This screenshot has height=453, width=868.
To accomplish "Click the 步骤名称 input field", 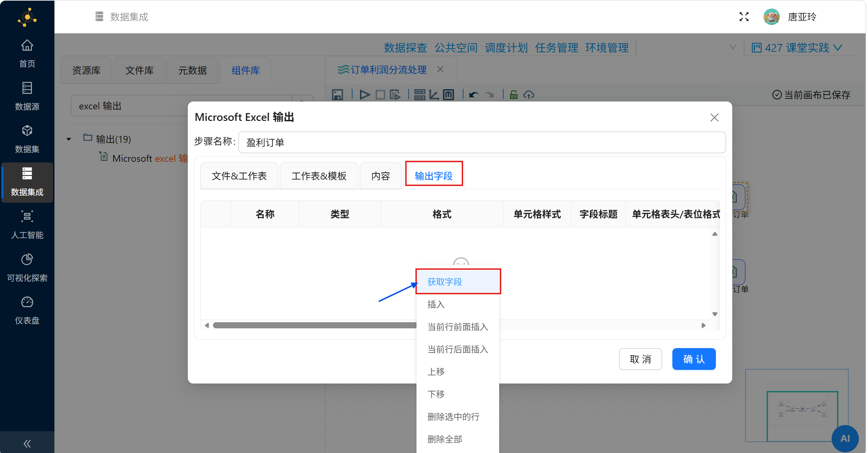I will pos(481,142).
